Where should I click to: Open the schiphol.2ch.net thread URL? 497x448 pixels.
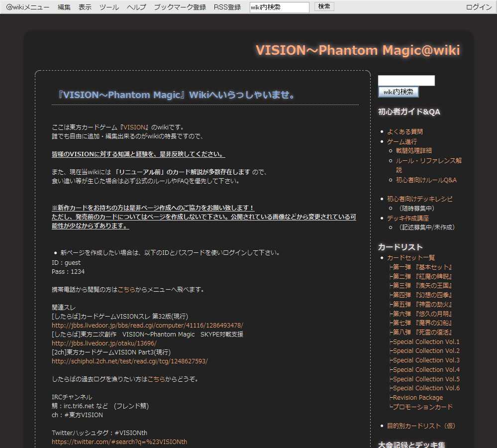coord(130,361)
